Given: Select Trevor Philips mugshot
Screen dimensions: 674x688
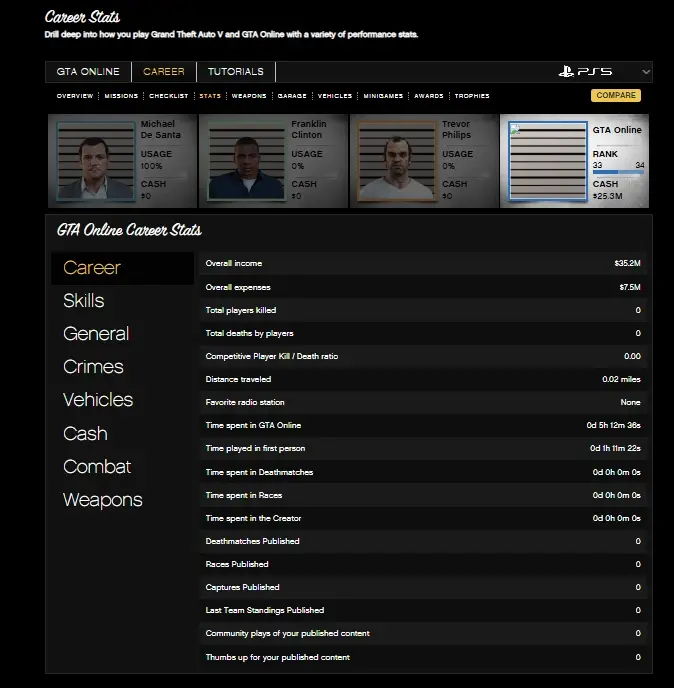Looking at the screenshot, I should coord(397,161).
